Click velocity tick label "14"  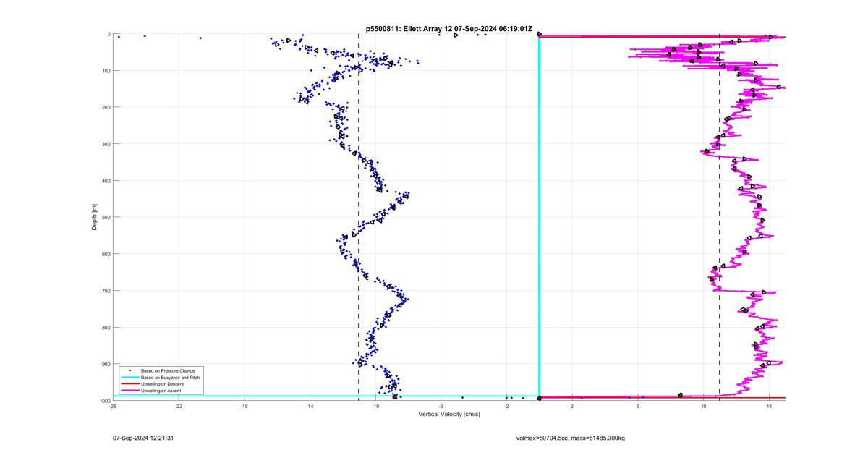(x=769, y=407)
